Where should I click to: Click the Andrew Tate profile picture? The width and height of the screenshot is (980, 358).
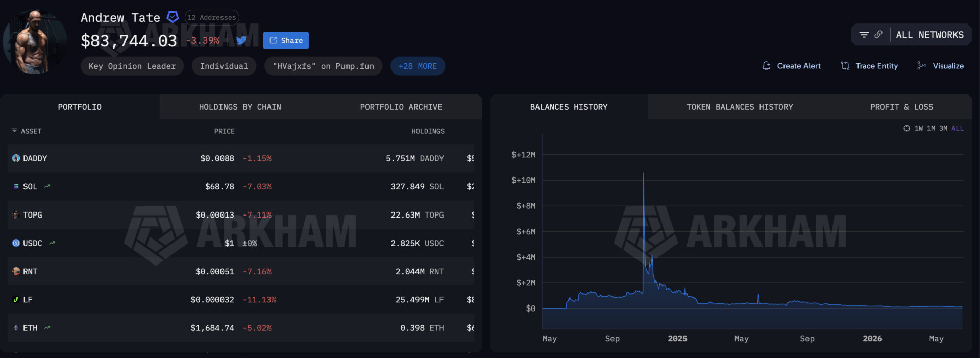[x=35, y=42]
